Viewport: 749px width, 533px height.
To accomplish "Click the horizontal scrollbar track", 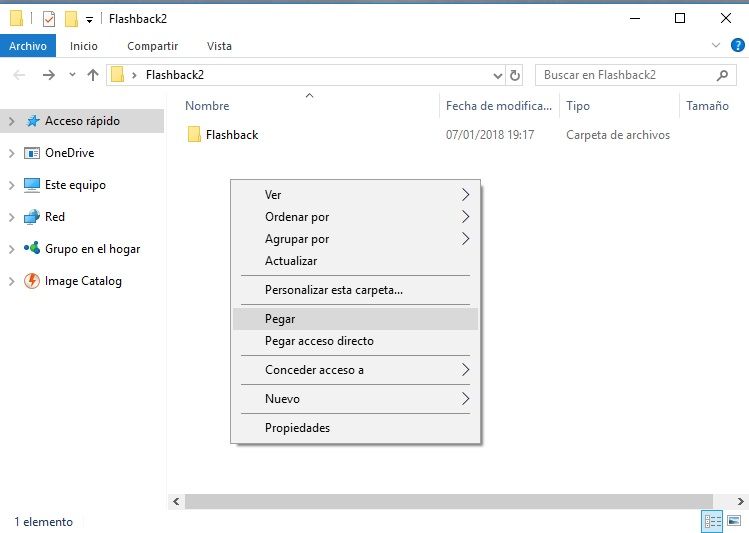I will click(x=450, y=501).
